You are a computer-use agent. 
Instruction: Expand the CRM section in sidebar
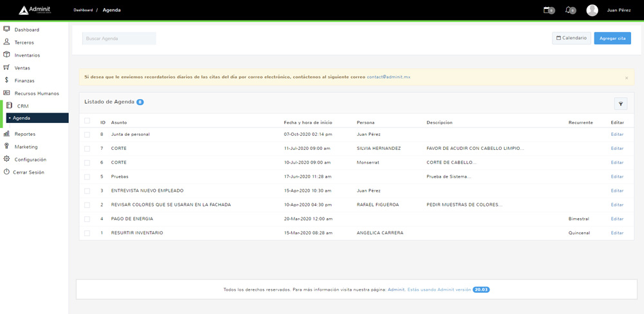click(23, 106)
